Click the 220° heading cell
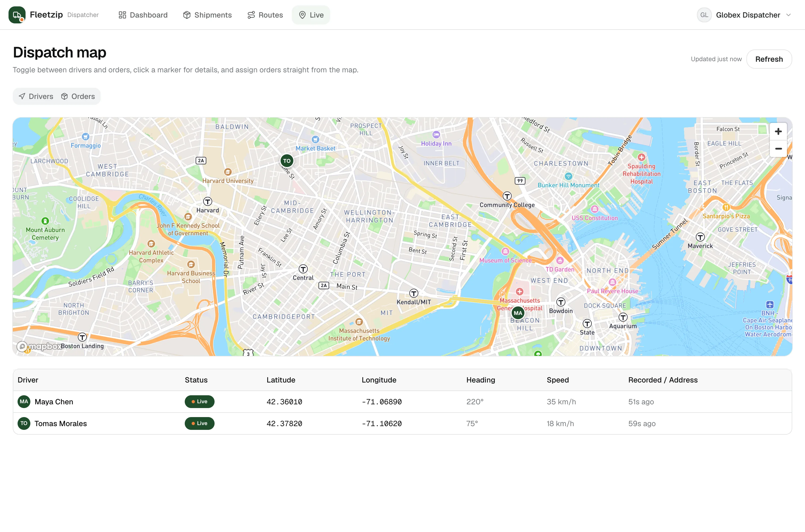This screenshot has width=805, height=532. 475,402
